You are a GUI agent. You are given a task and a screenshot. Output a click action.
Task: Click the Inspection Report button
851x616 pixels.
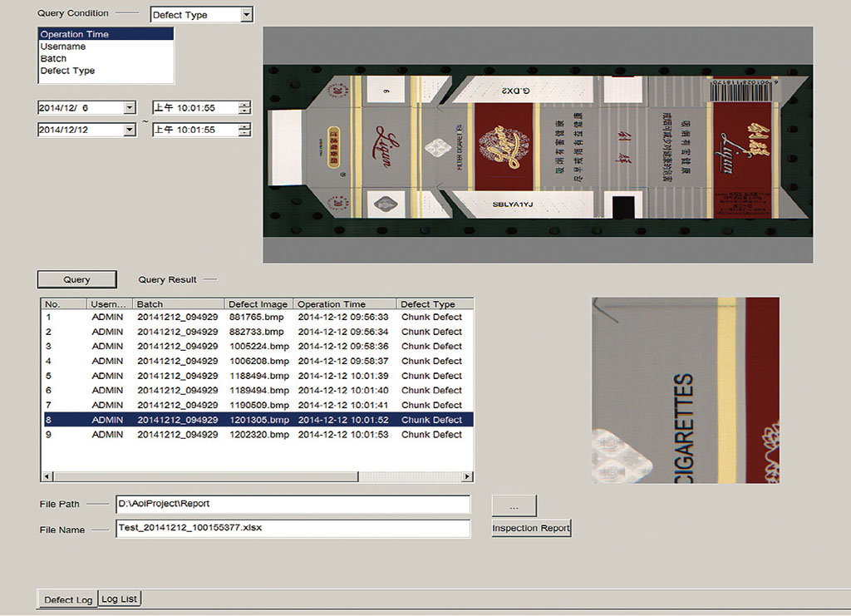coord(531,528)
